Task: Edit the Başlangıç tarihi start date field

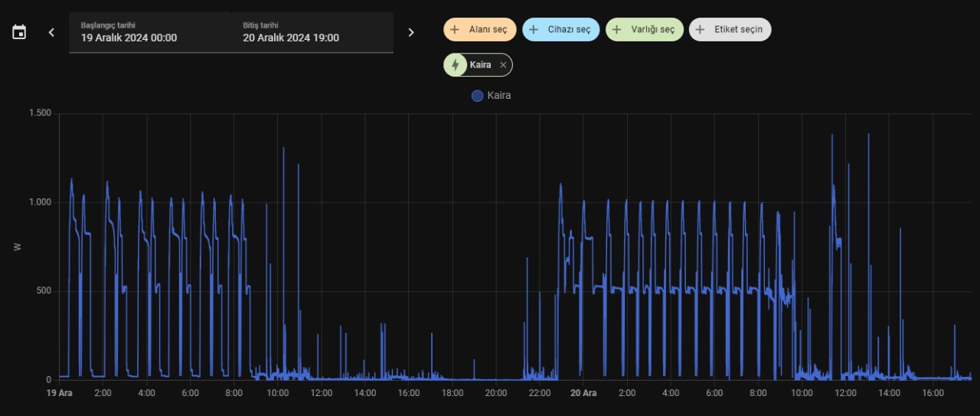Action: (150, 32)
